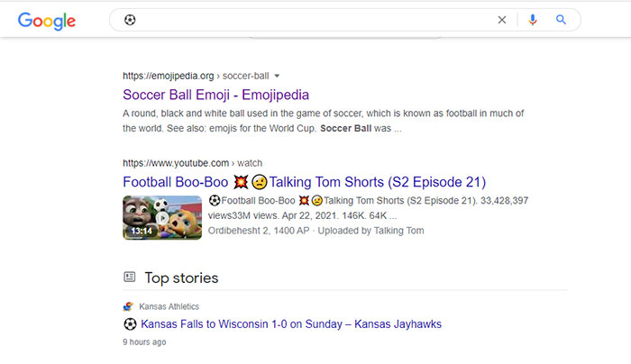Click the Kansas Athletics source name
631x364 pixels.
coord(169,306)
